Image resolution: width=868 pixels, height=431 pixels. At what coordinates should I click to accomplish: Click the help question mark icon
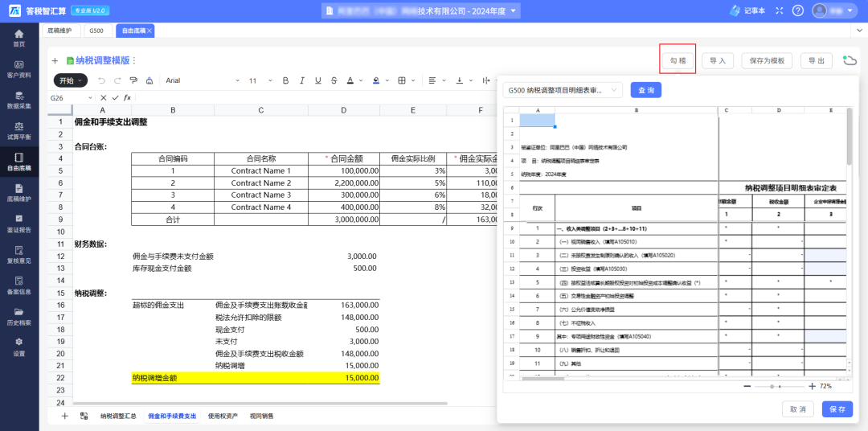[x=798, y=10]
